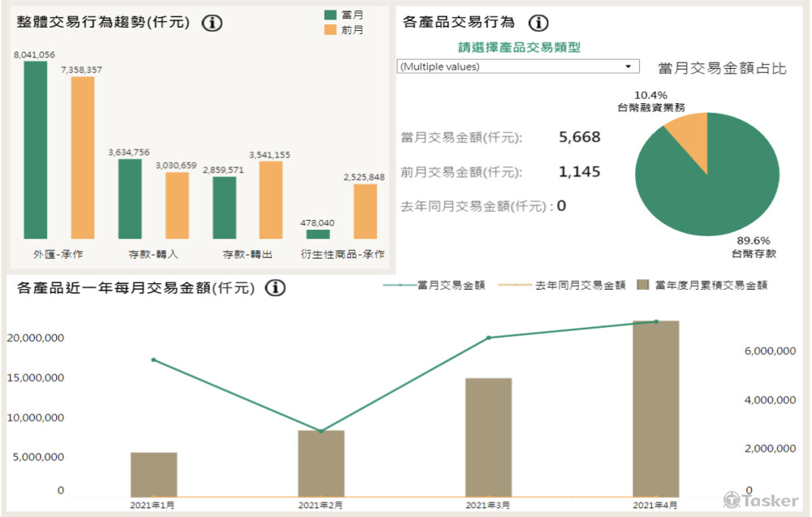
Task: Click the dropdown arrow of product type filter
Action: click(628, 67)
